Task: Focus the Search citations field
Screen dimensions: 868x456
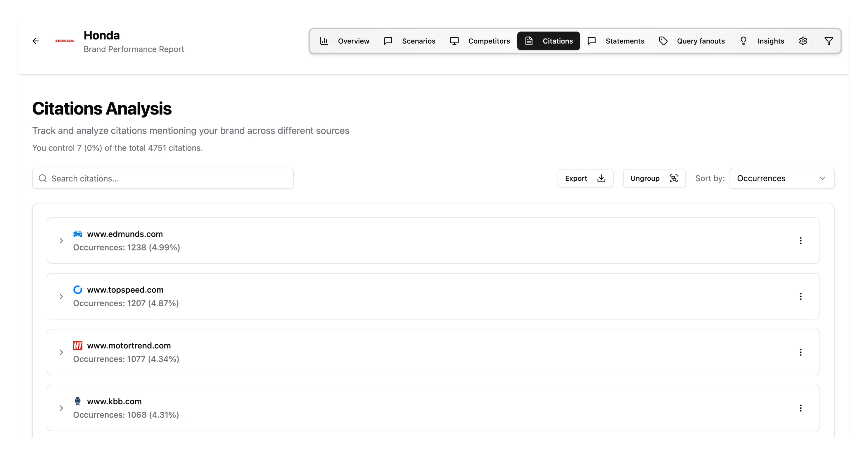Action: (x=163, y=178)
